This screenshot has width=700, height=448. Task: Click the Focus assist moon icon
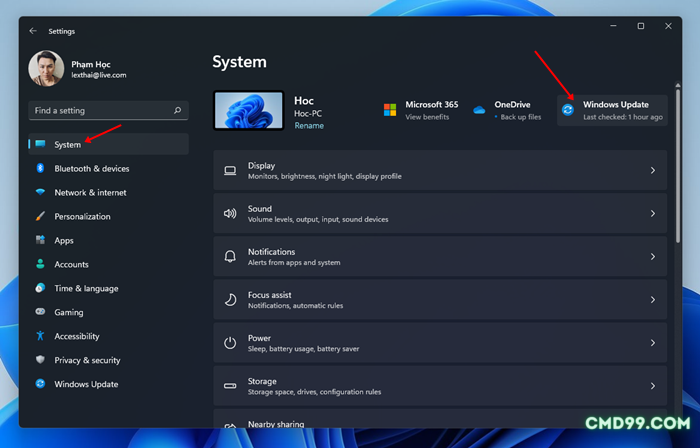click(x=230, y=299)
